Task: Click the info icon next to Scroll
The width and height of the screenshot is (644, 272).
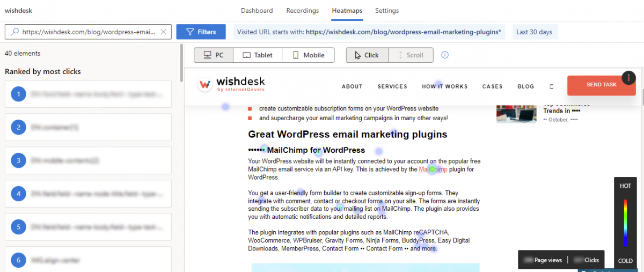Action: (x=444, y=55)
